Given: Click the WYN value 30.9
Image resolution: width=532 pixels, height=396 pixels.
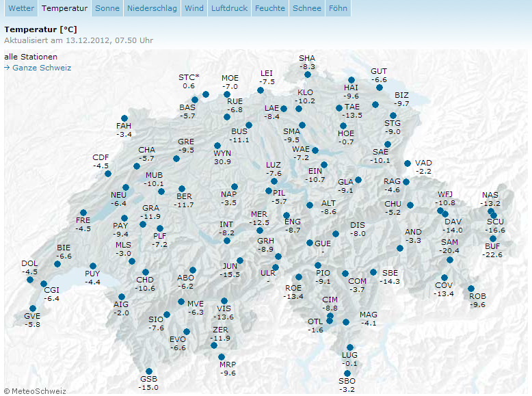Looking at the screenshot, I should [x=222, y=162].
